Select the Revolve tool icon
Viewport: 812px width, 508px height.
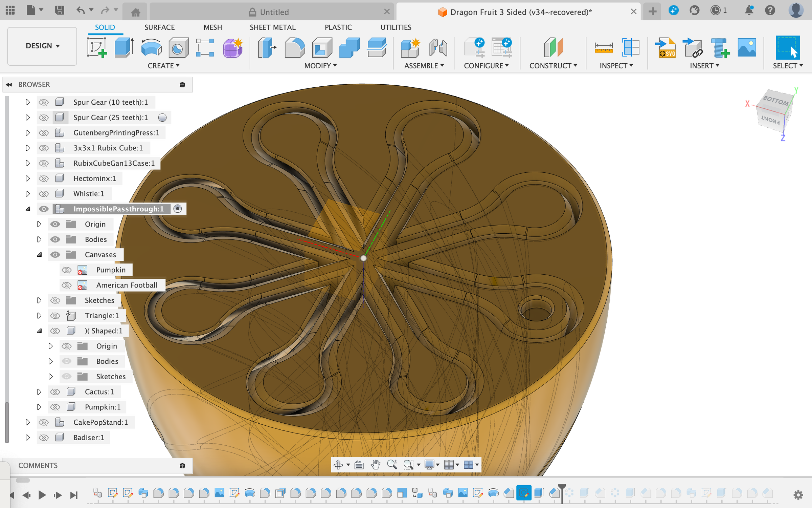(151, 47)
